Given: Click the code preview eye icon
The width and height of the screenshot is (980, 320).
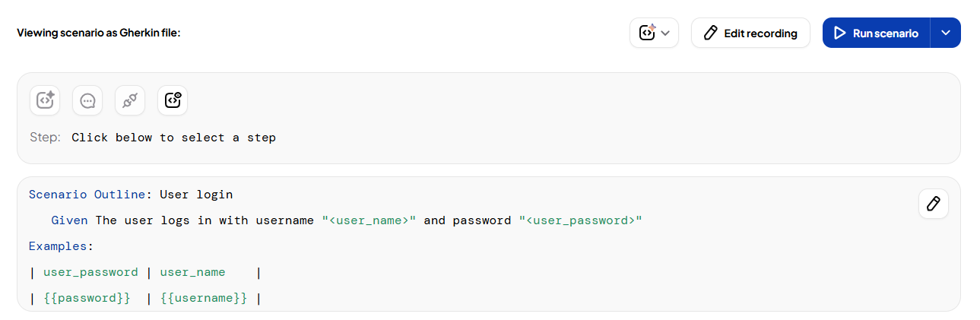Looking at the screenshot, I should coord(173,100).
